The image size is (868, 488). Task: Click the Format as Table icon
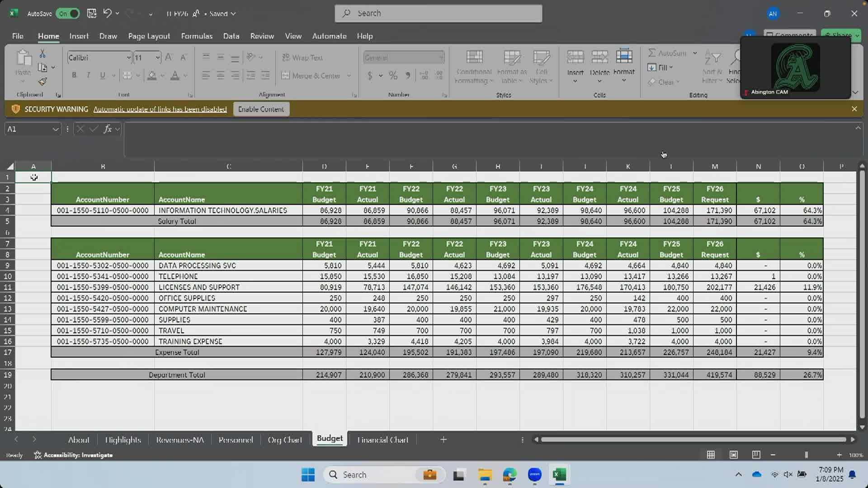511,65
